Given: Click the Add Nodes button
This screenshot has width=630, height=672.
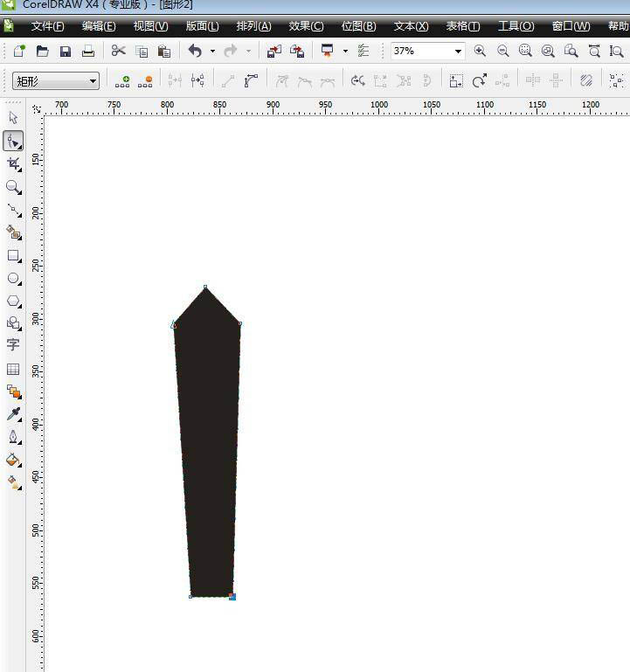Looking at the screenshot, I should [x=122, y=81].
